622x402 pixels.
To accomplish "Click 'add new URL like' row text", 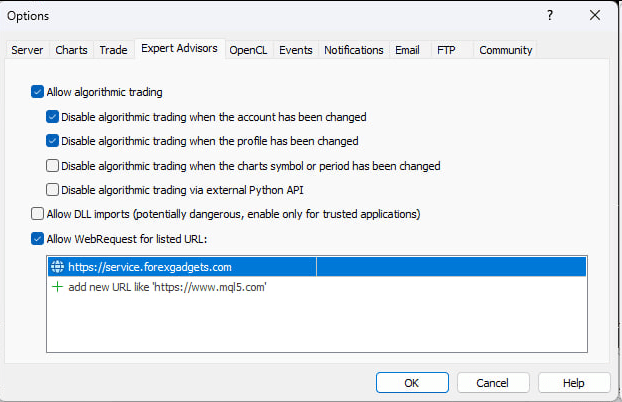I will (167, 287).
